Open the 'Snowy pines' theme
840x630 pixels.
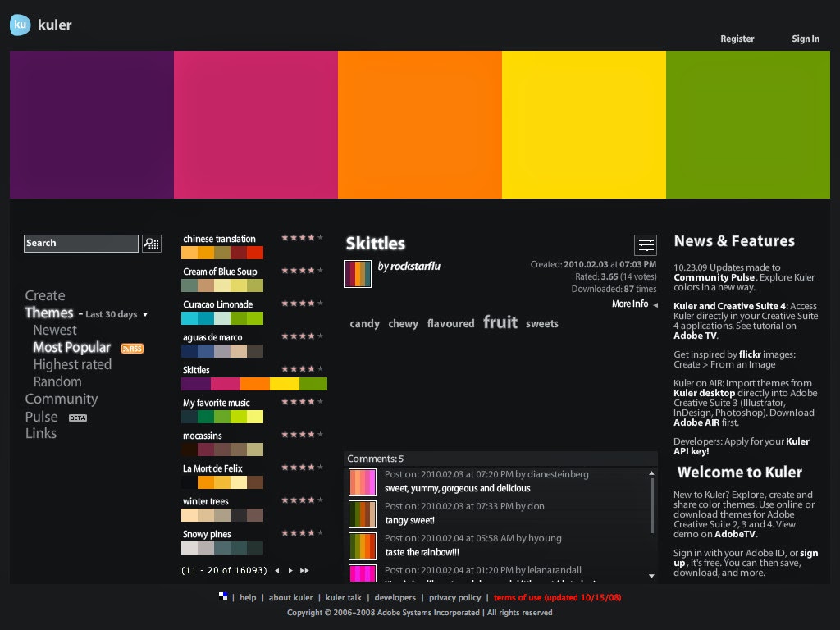[x=206, y=534]
